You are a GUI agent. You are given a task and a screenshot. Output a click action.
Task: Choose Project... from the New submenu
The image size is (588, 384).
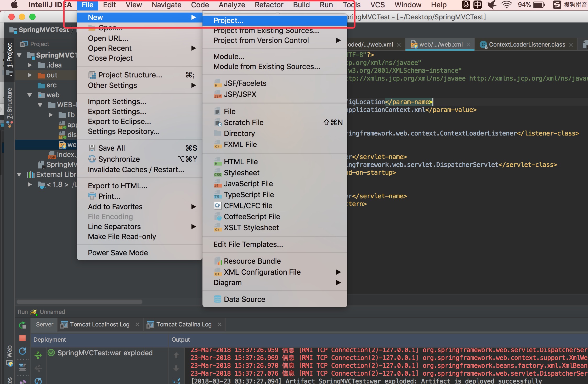tap(275, 20)
